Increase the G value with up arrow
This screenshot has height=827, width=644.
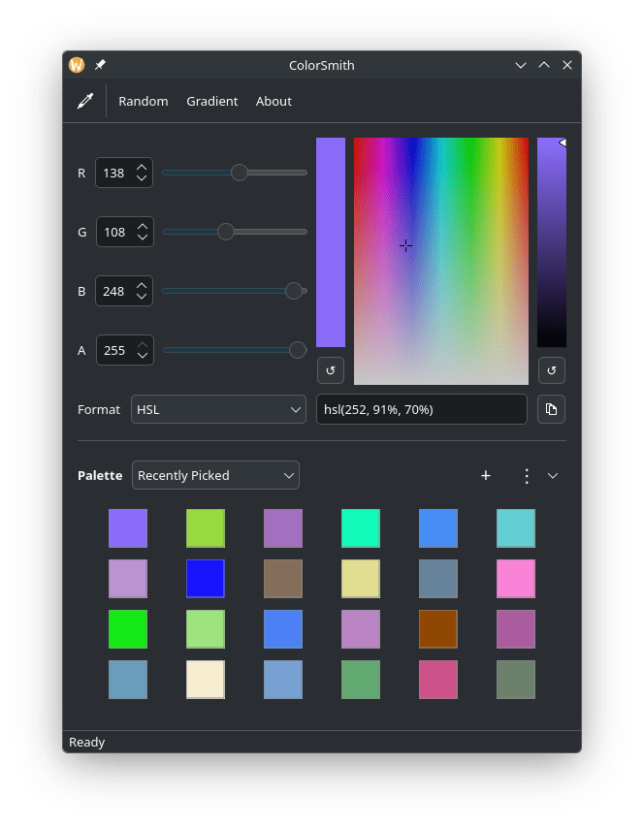click(143, 226)
